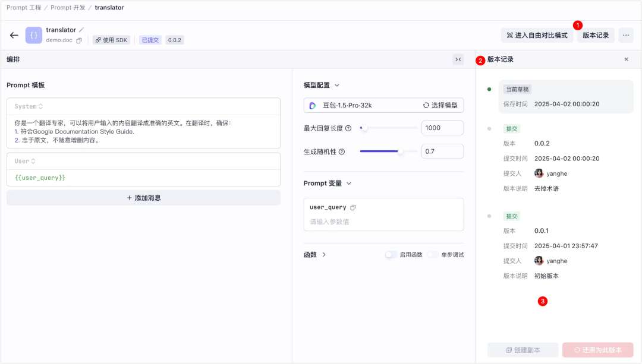642x364 pixels.
Task: Click the collapse panel icon in 编排 header
Action: (458, 59)
